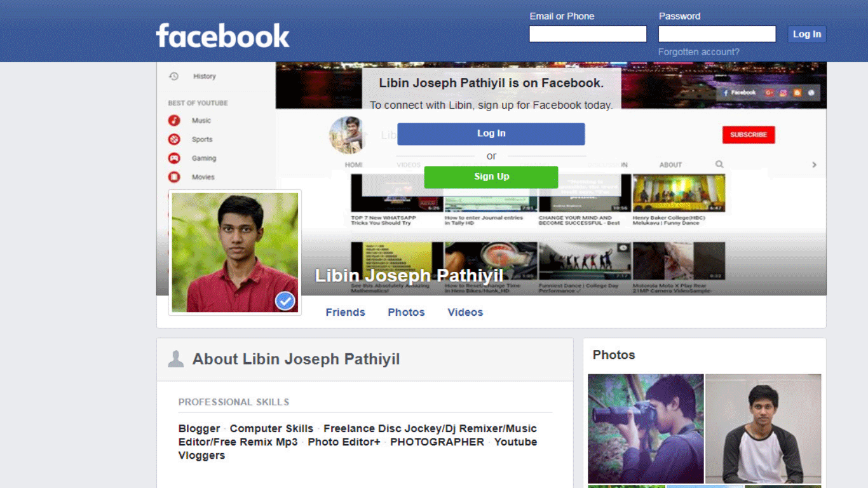Click the PHOTOGRAPHER skill link
Image resolution: width=868 pixels, height=488 pixels.
point(437,442)
